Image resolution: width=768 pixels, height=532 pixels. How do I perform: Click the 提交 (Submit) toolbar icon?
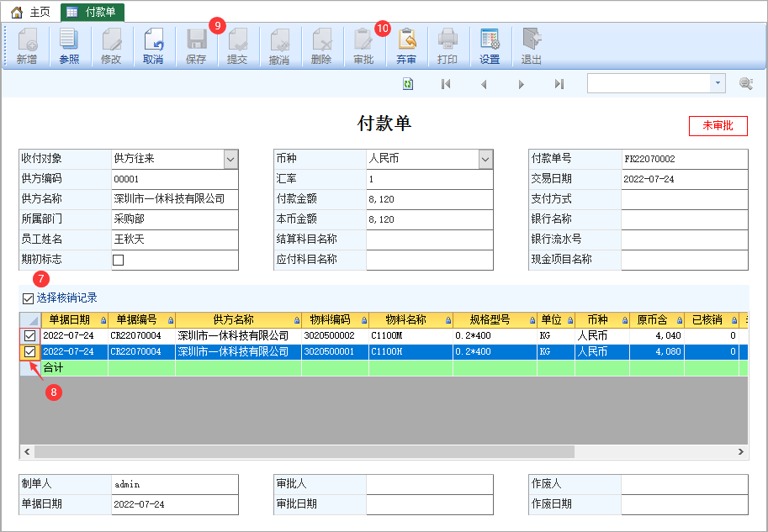point(237,46)
